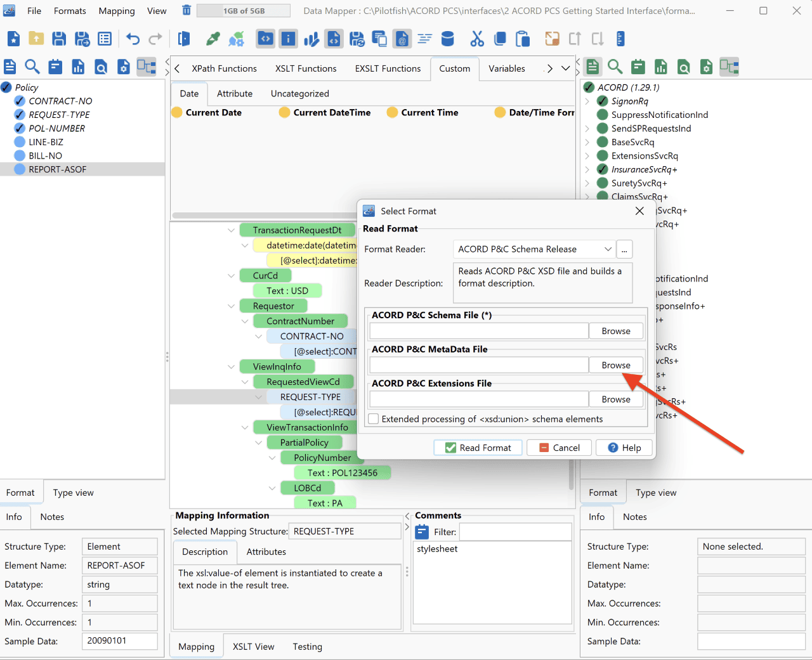Click the database cylinder toolbar icon

[x=447, y=39]
